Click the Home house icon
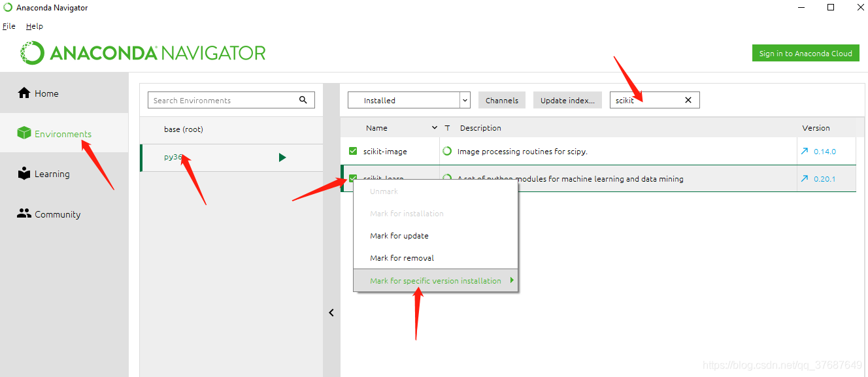The image size is (868, 377). pyautogui.click(x=24, y=93)
